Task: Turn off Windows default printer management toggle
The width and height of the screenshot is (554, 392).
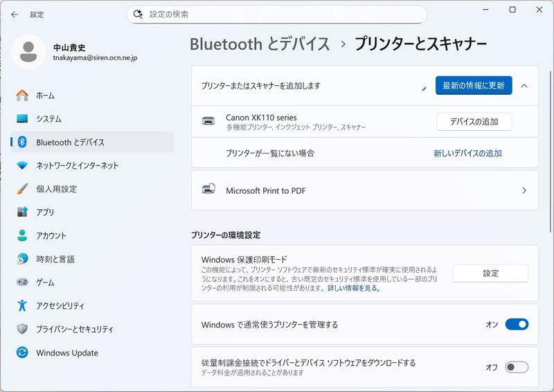Action: [x=517, y=324]
